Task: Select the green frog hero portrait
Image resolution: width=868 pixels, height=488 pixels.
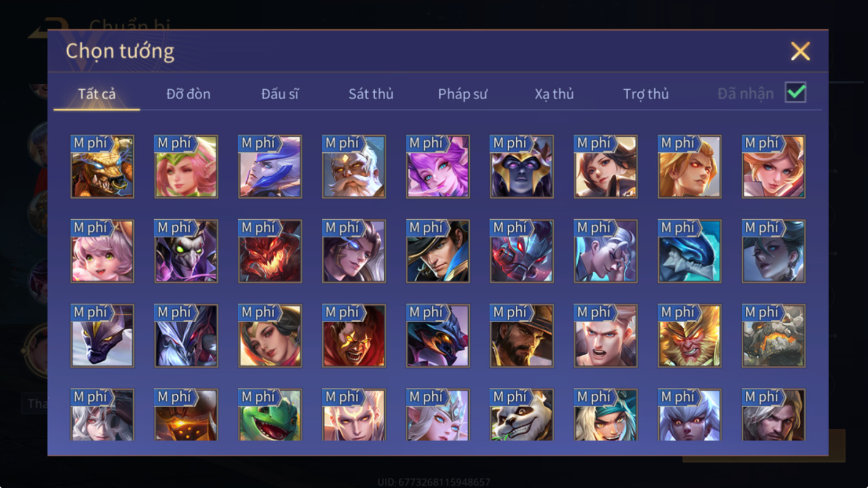Action: (270, 415)
